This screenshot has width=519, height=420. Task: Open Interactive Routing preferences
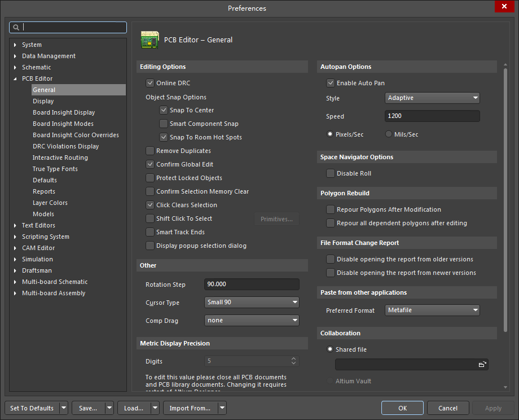coord(60,158)
